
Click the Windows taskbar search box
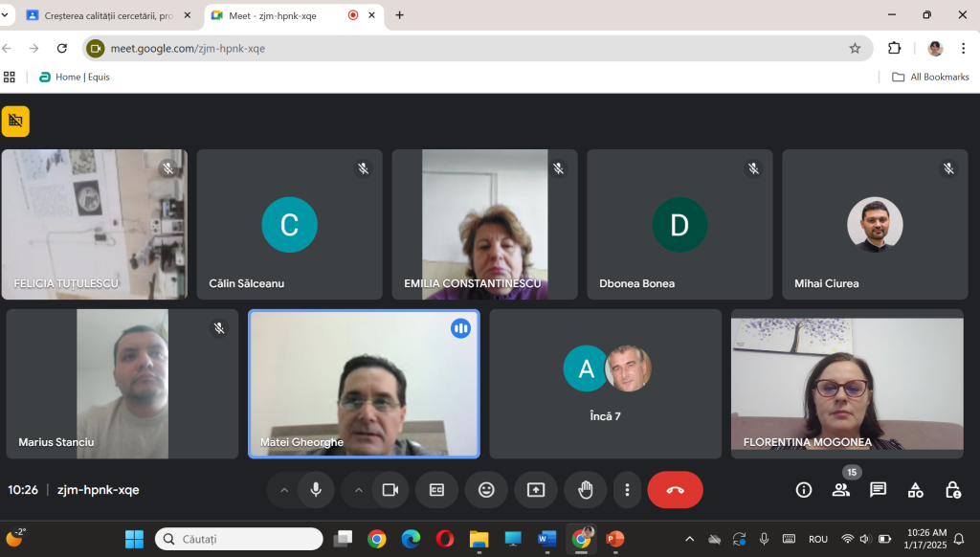tap(239, 539)
